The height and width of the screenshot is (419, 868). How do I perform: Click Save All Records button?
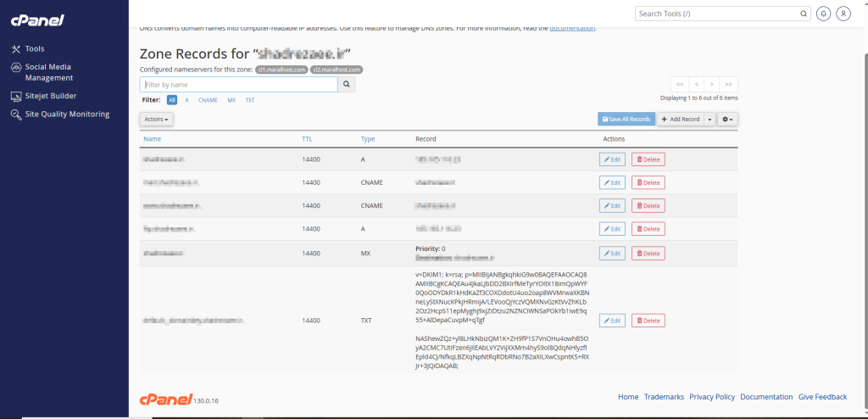(626, 120)
